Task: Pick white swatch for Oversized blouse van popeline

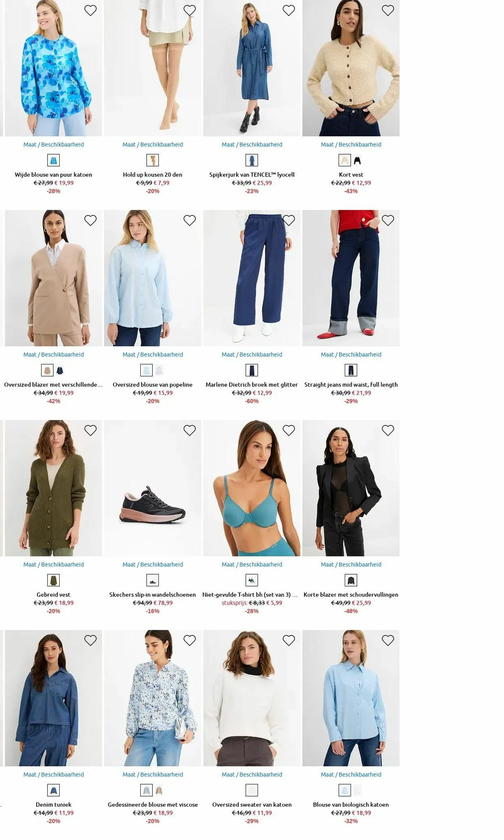Action: point(159,370)
